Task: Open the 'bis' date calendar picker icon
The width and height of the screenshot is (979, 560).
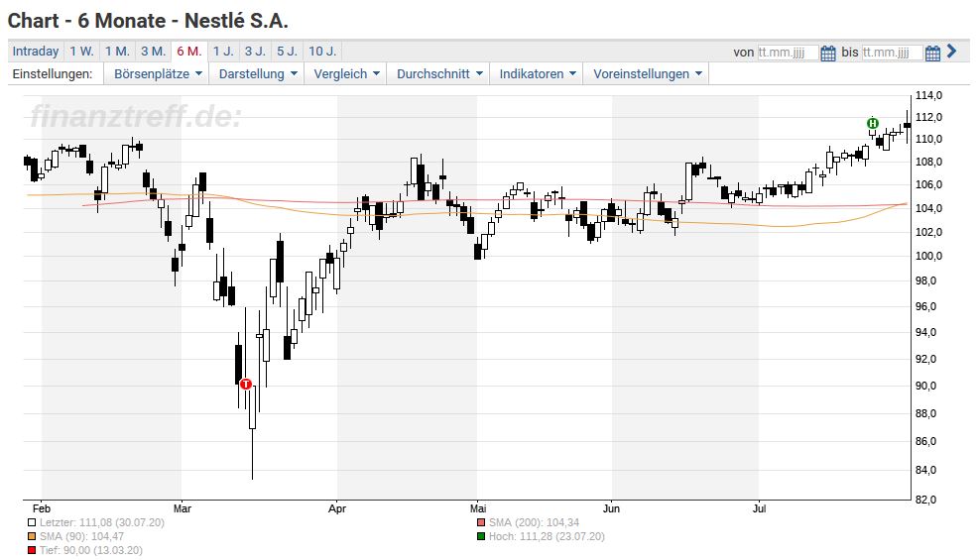Action: pyautogui.click(x=932, y=53)
